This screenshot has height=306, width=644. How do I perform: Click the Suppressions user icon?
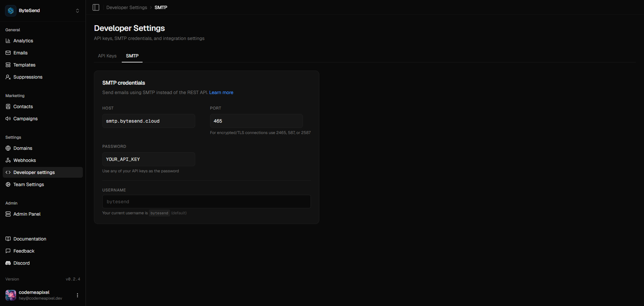pos(8,77)
